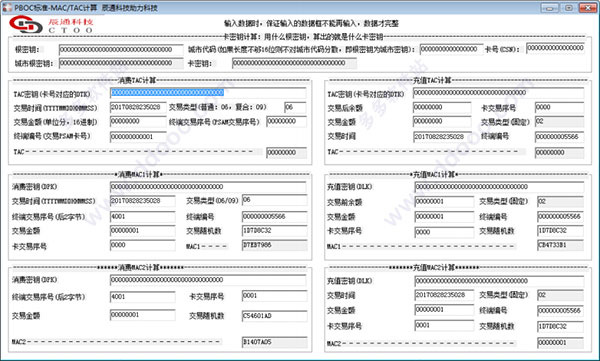Select 卡交易序号 field in 消费MAC1计算
Screen dimensions: 600x361
click(x=143, y=245)
